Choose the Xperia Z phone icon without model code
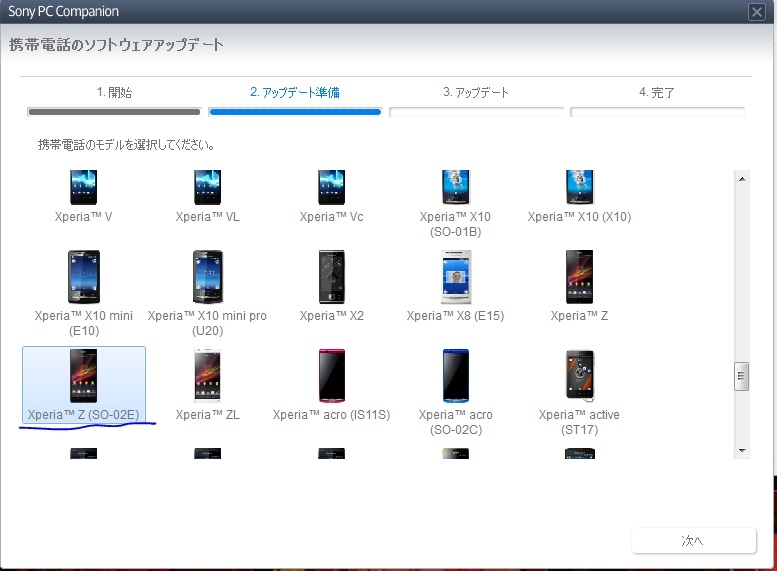This screenshot has width=777, height=571. 579,277
